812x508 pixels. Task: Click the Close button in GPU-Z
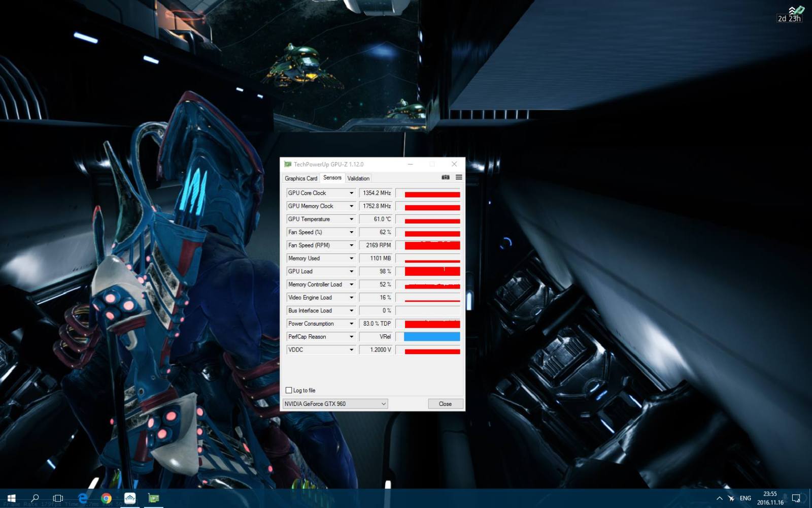(445, 404)
